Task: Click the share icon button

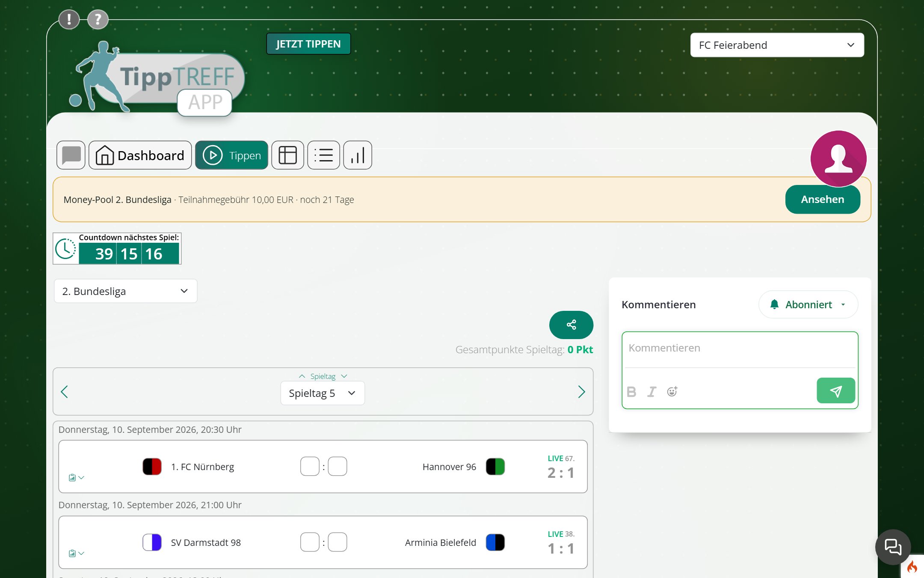Action: (571, 325)
